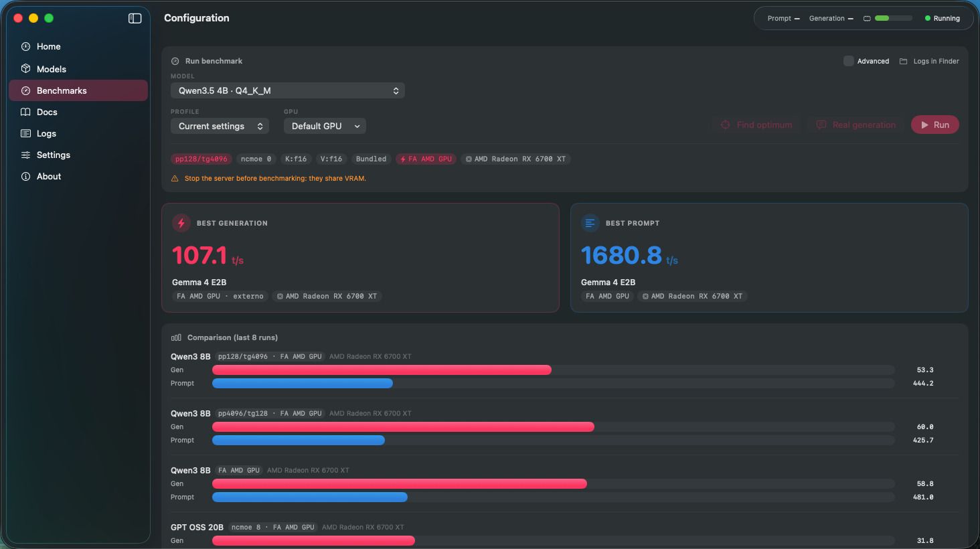Click the 1680.8 t/s best prompt value

pos(629,255)
